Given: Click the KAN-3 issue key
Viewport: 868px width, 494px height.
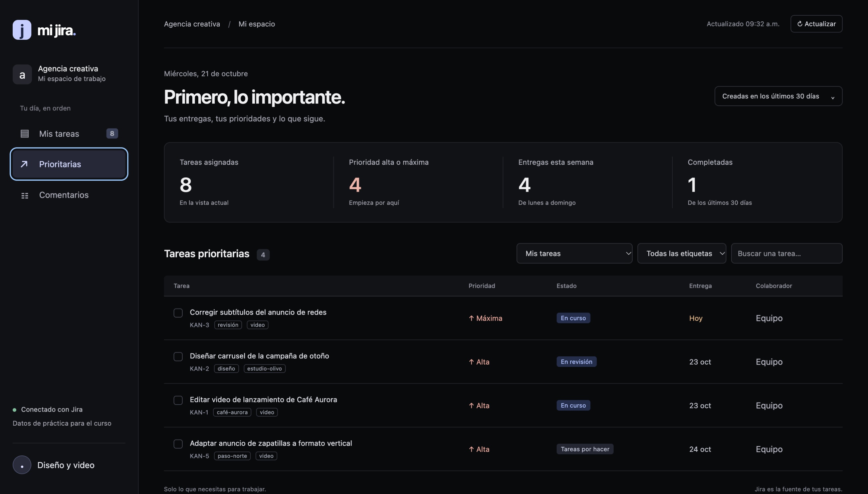Looking at the screenshot, I should pyautogui.click(x=199, y=325).
